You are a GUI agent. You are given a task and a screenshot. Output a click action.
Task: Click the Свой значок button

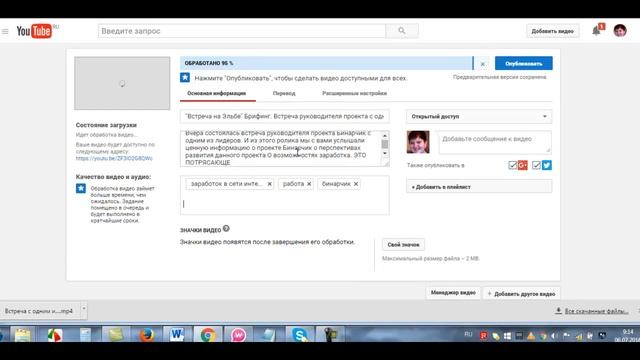point(403,244)
